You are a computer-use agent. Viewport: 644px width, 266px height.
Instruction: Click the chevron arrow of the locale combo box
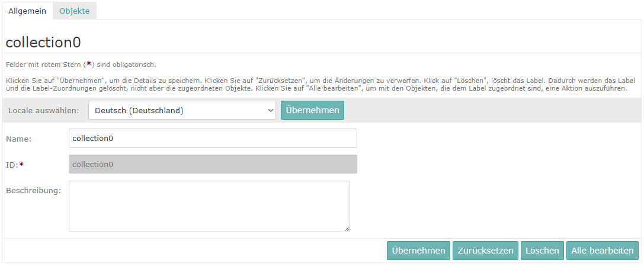click(x=270, y=110)
